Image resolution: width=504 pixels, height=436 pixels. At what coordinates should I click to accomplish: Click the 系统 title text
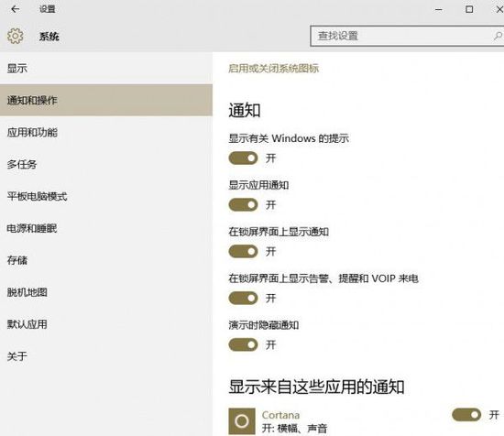[x=49, y=37]
